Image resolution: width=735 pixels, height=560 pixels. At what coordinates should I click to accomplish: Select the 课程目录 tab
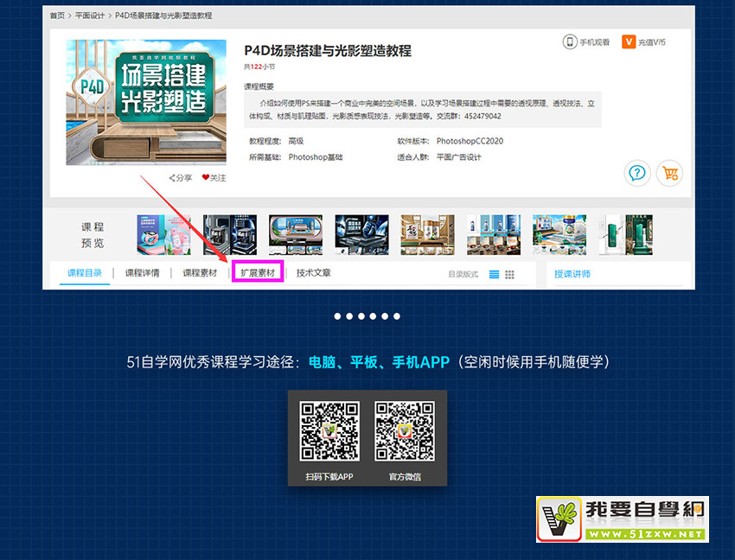point(85,273)
